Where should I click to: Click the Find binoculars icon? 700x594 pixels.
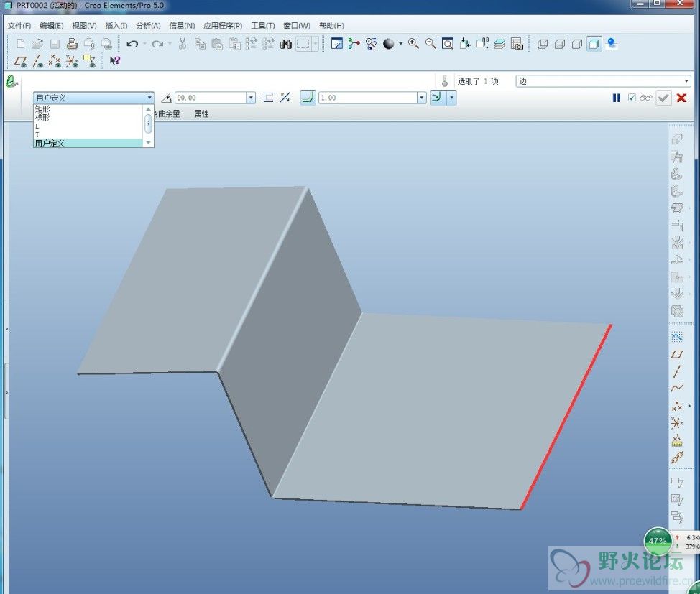286,44
